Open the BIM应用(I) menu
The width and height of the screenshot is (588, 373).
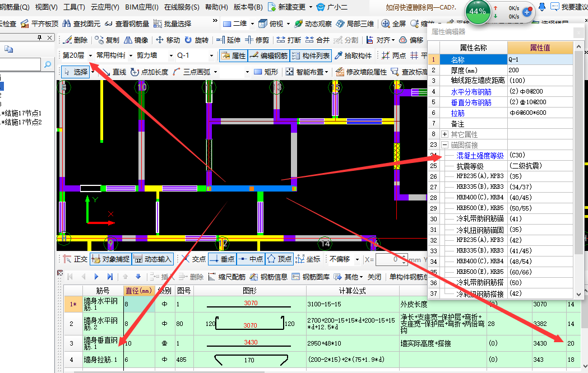coord(141,7)
